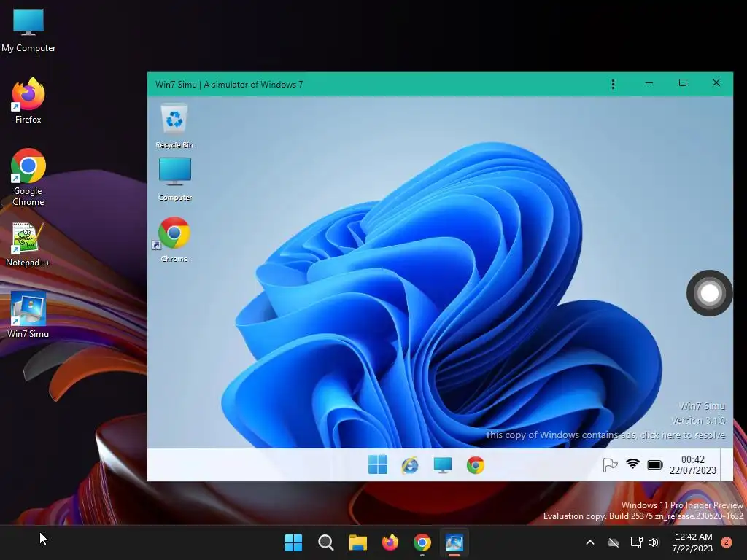Select Recycle Bin inside Win7 Simu
The height and width of the screenshot is (560, 747).
pyautogui.click(x=174, y=126)
